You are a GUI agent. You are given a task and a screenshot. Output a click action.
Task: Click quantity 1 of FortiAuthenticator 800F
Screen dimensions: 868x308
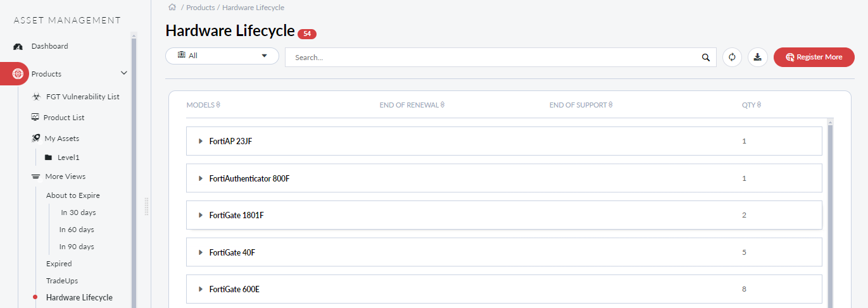[x=744, y=178]
